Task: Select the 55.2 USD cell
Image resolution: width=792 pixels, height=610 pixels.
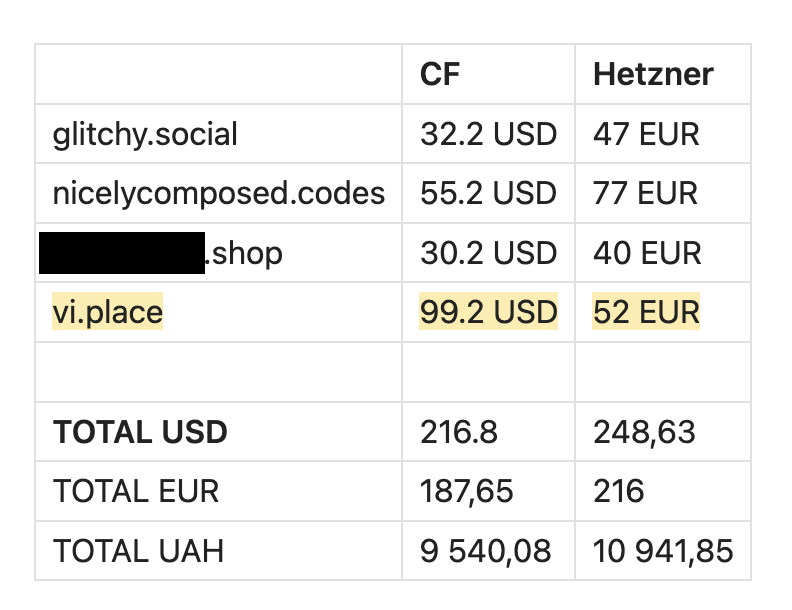Action: (488, 193)
